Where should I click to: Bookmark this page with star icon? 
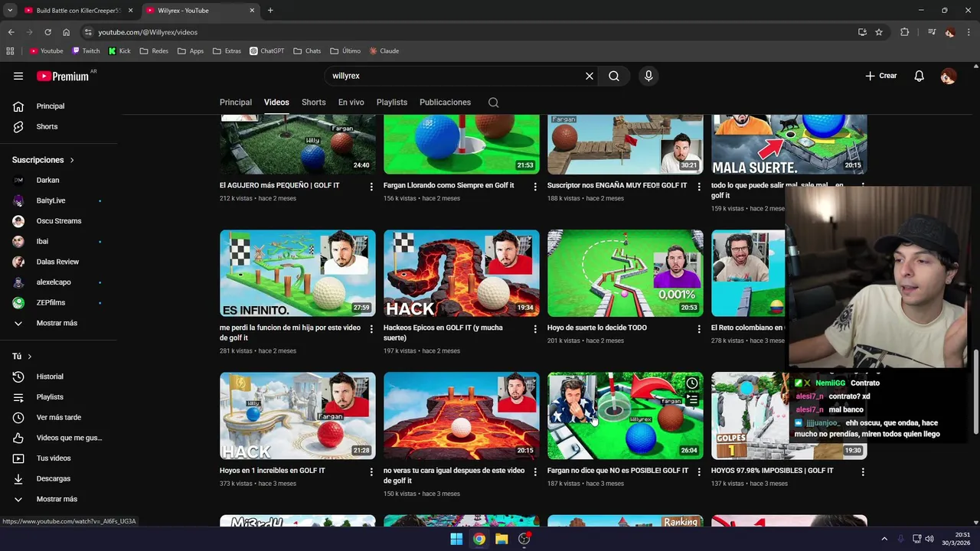click(879, 32)
